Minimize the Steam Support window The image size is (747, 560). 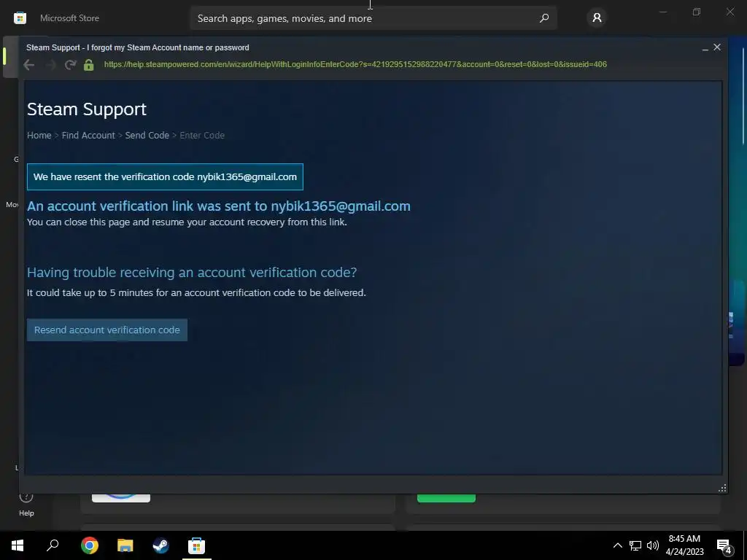(x=705, y=47)
